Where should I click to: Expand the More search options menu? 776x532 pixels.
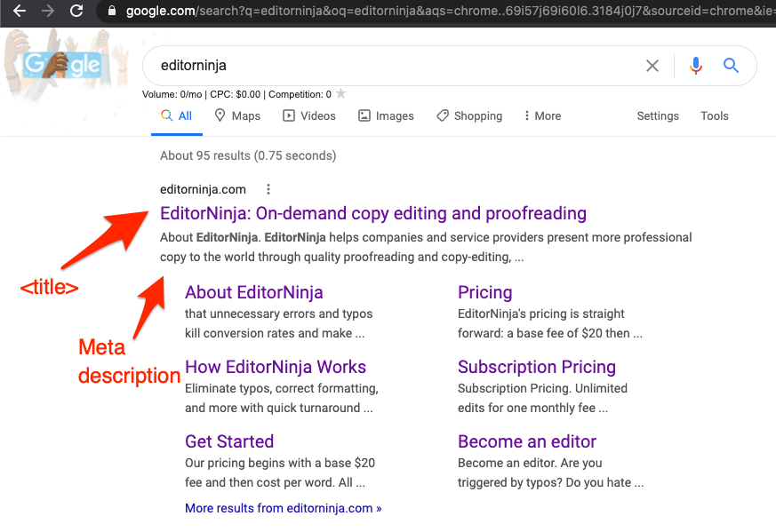(543, 115)
